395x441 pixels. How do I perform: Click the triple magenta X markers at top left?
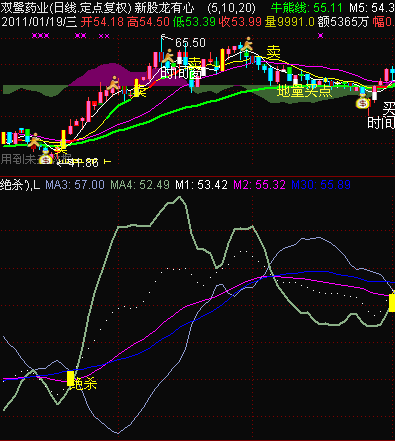41,36
